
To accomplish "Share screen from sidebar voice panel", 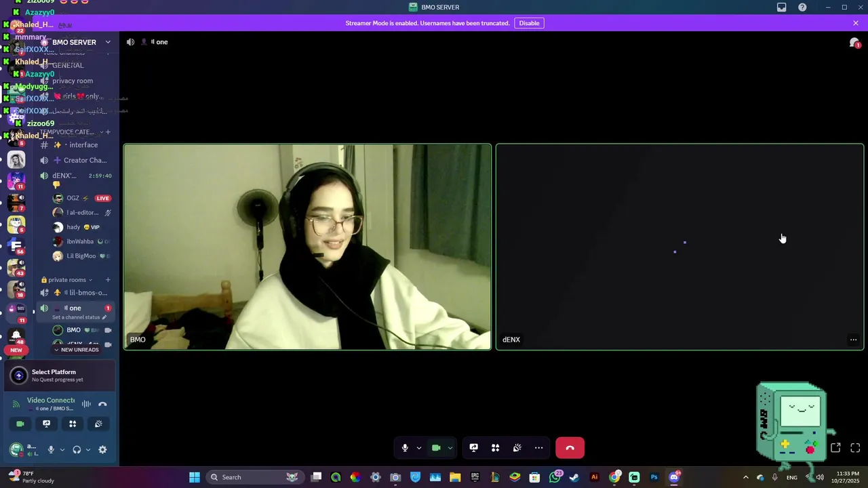I will click(46, 424).
